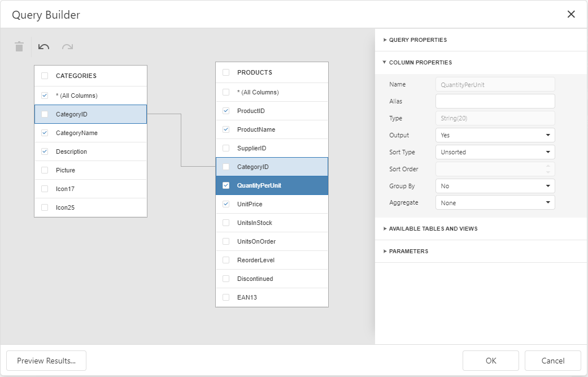
Task: Click into the Alias text field
Action: (x=495, y=101)
